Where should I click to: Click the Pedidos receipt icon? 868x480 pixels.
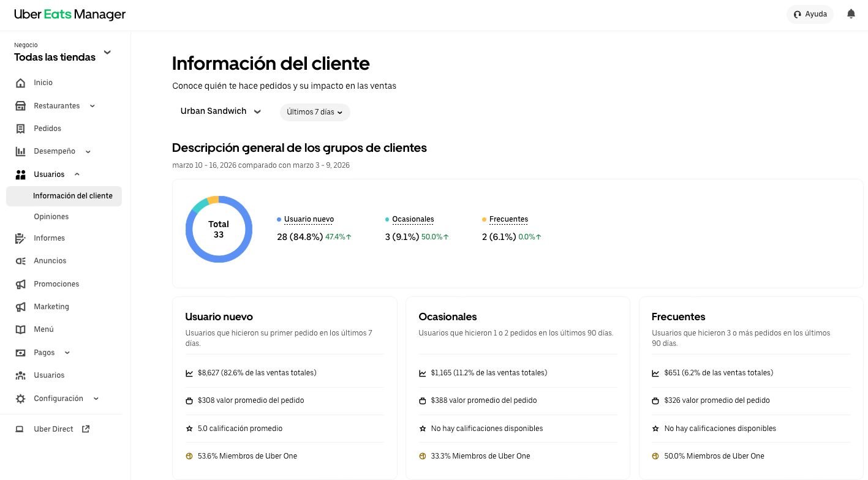click(x=21, y=129)
